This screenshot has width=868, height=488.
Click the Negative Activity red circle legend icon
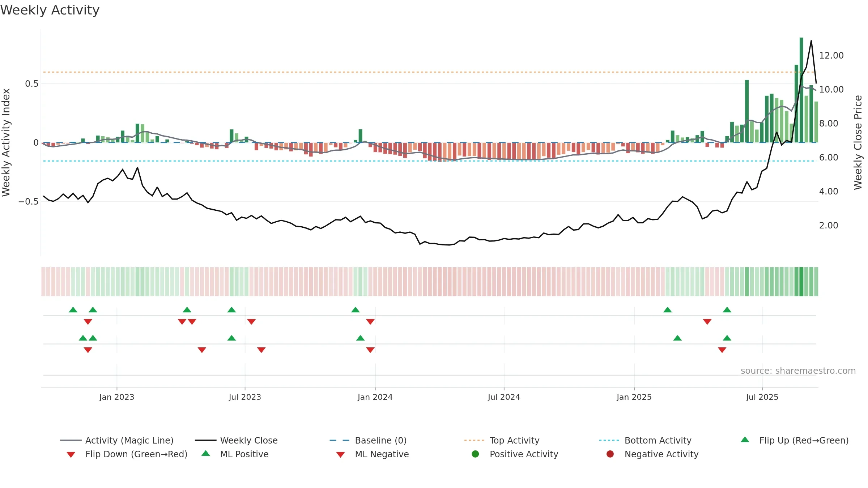610,454
